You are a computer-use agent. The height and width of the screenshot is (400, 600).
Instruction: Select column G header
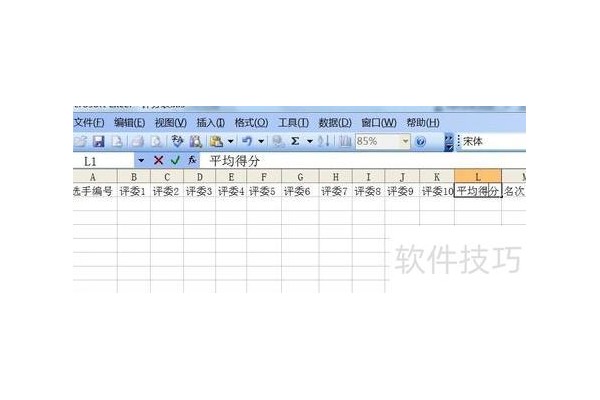[300, 177]
